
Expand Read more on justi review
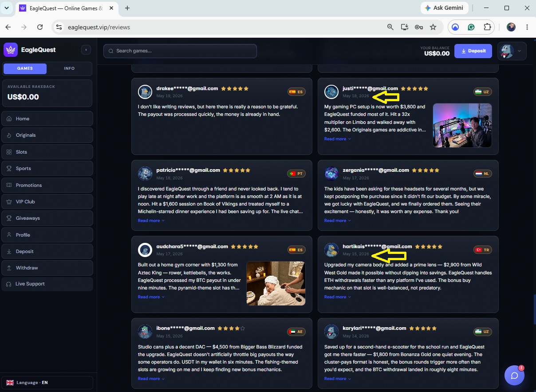click(x=337, y=139)
